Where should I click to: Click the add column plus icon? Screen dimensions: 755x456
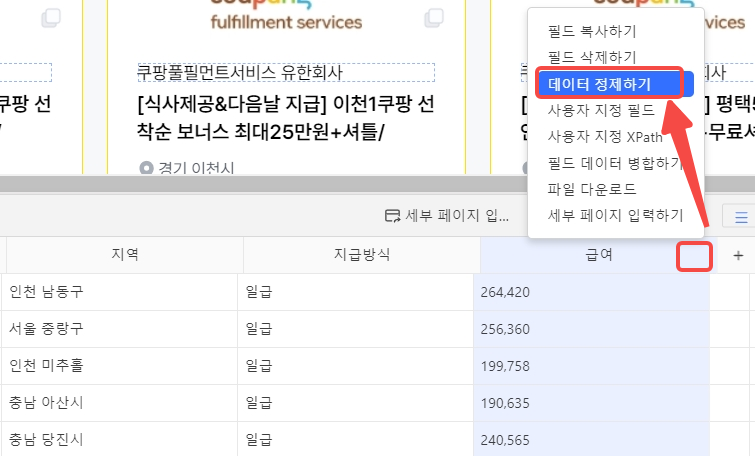(738, 256)
